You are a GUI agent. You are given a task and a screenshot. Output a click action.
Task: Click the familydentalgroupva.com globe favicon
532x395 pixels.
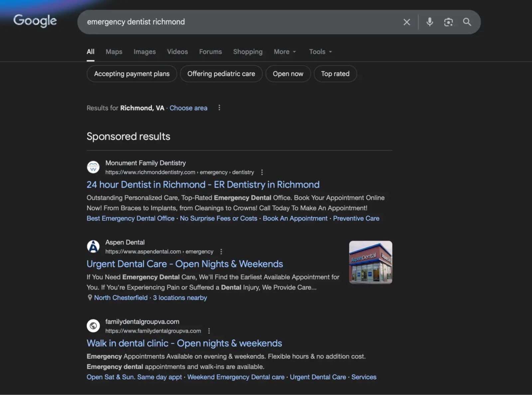tap(93, 326)
